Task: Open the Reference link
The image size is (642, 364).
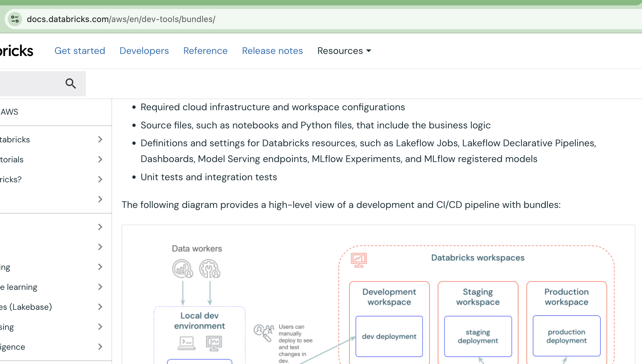Action: 205,51
